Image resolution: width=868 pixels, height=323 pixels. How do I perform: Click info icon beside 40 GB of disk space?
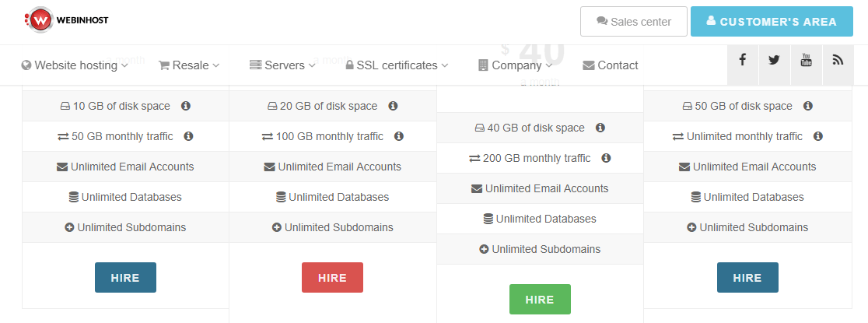[600, 128]
